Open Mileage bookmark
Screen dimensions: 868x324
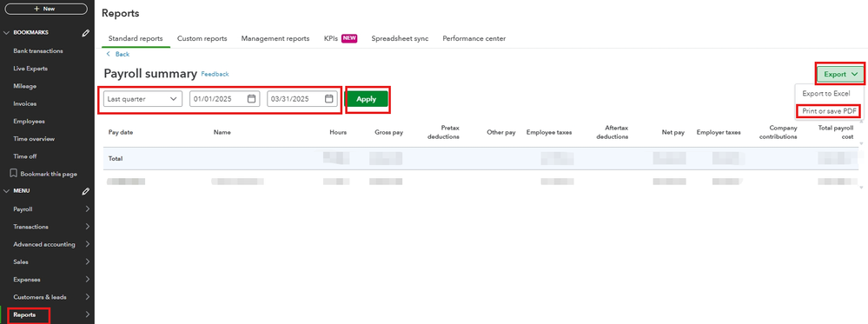(x=25, y=86)
